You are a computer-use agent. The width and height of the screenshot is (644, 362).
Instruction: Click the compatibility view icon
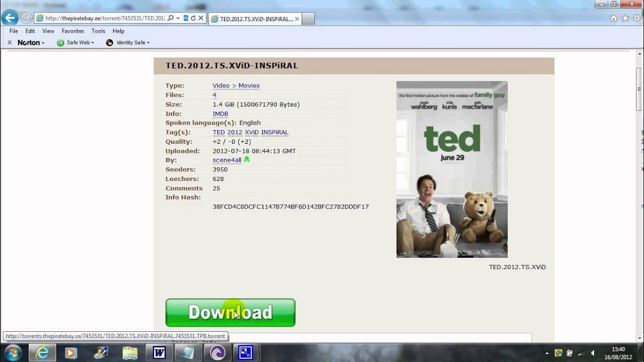(x=186, y=18)
